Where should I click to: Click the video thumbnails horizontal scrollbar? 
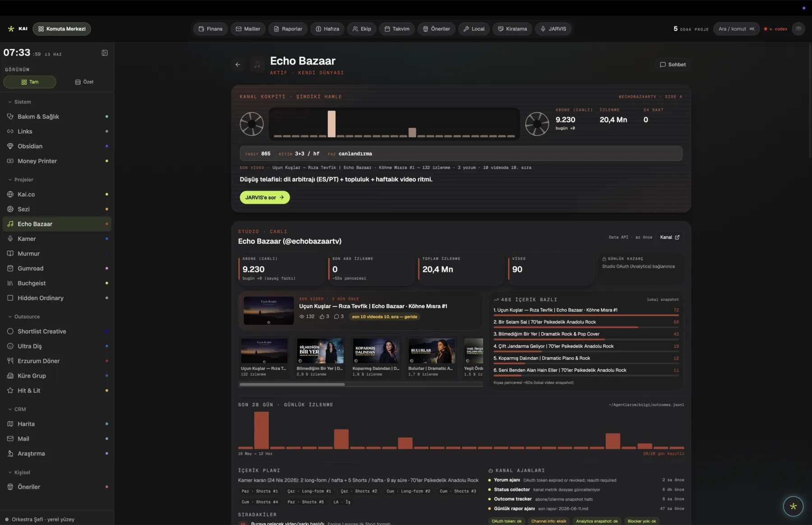point(292,385)
